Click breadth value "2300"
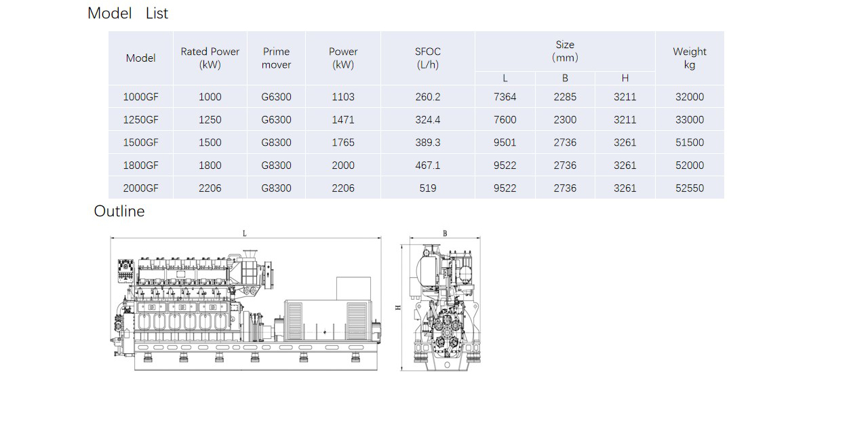Viewport: 868px width, 421px height. click(x=565, y=120)
